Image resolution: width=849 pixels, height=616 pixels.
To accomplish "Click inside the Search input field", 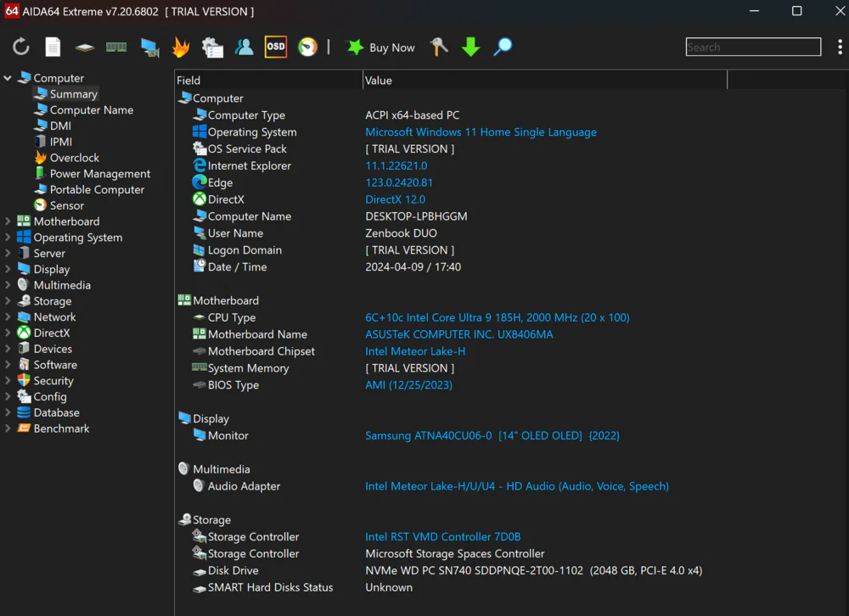I will click(x=752, y=48).
